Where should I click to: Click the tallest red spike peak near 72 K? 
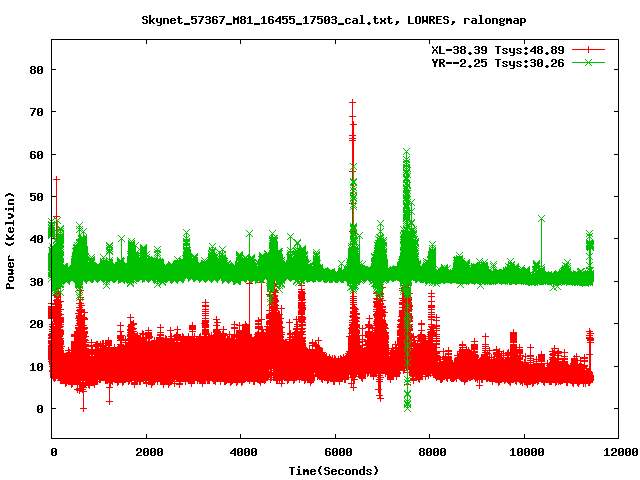352,102
